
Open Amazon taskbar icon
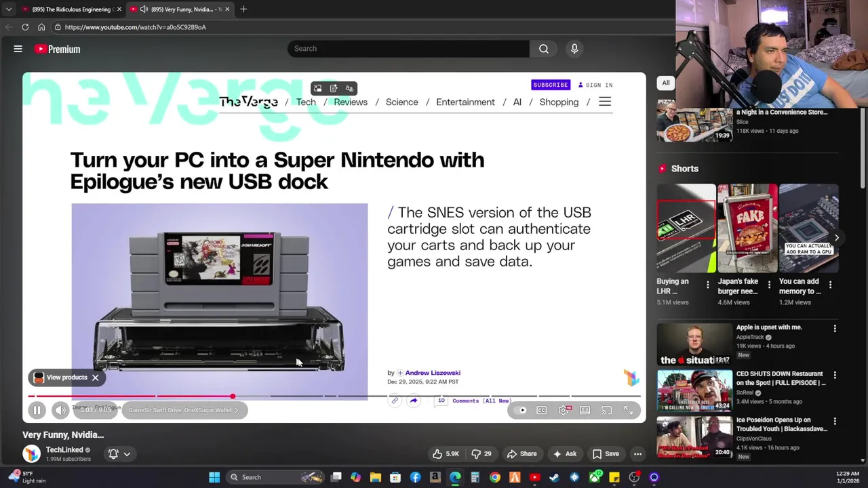[x=435, y=477]
